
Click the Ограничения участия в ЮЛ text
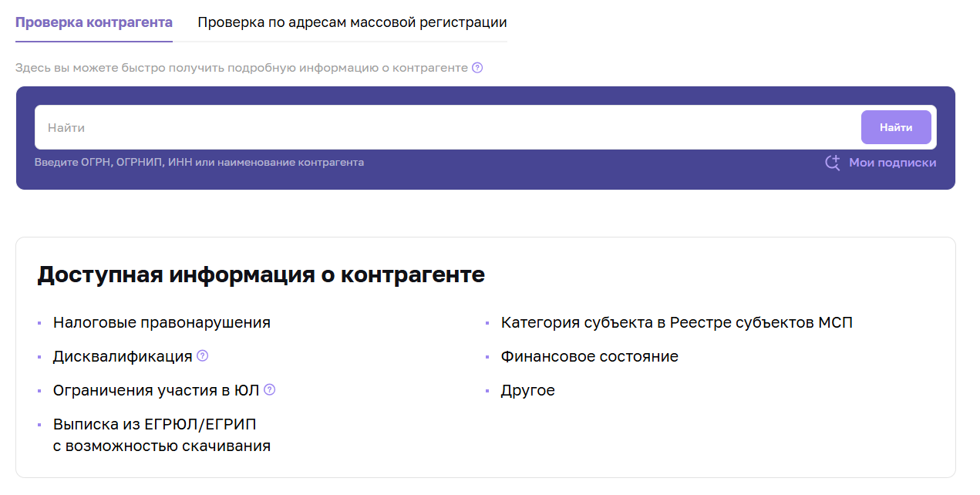(157, 390)
